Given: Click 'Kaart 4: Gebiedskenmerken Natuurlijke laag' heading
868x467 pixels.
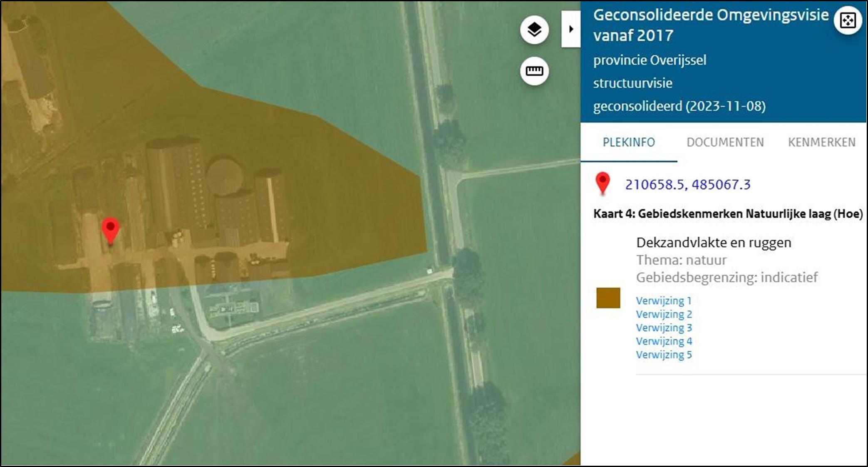Looking at the screenshot, I should click(728, 214).
